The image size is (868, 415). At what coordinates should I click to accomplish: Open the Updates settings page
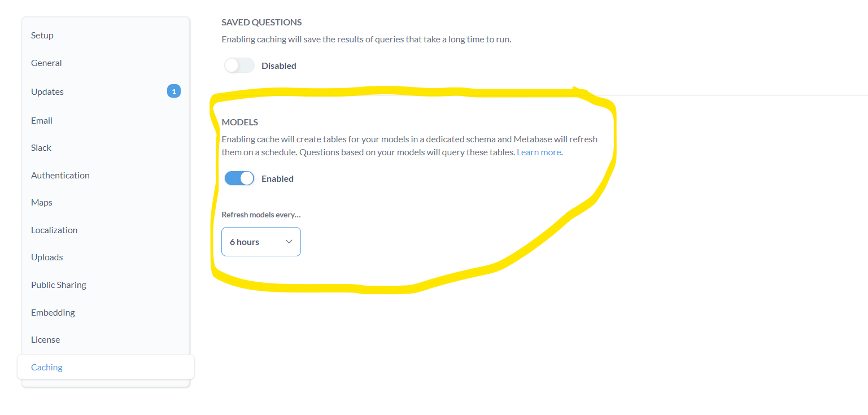pyautogui.click(x=106, y=91)
